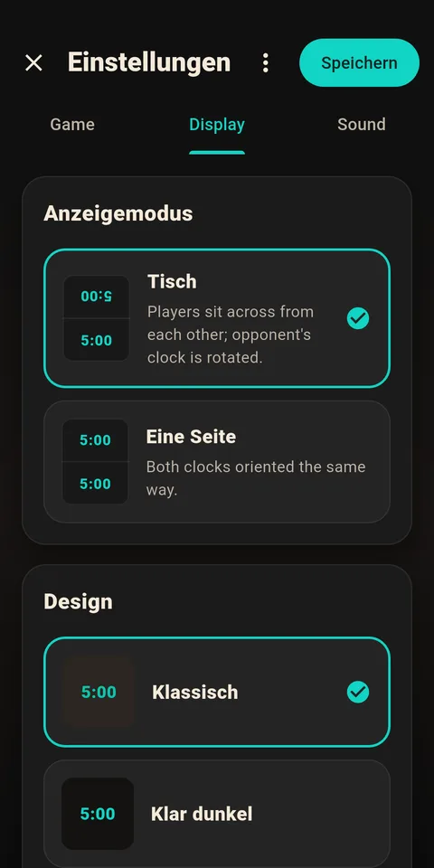Click the Anzeigemodus section heading
The image size is (434, 868).
[x=118, y=213]
